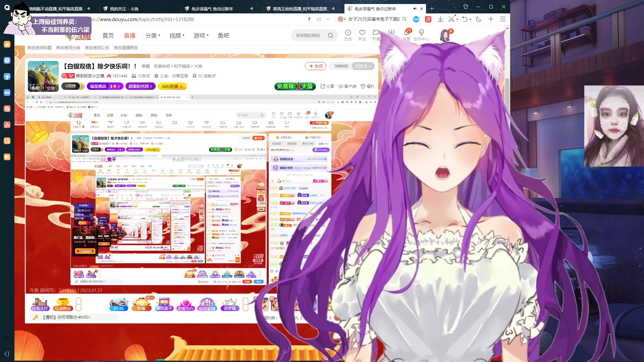Expand the 分类 dropdown in navigation

click(x=153, y=35)
